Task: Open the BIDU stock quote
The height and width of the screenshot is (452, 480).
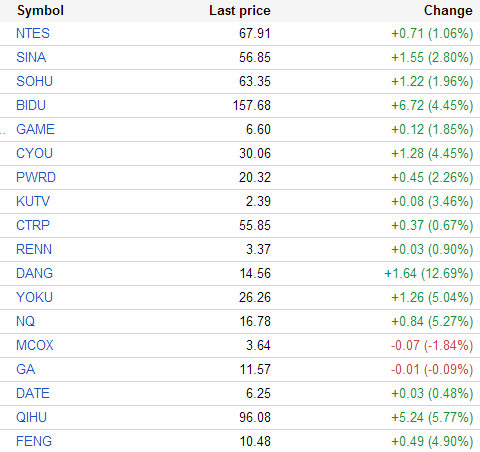Action: 31,105
